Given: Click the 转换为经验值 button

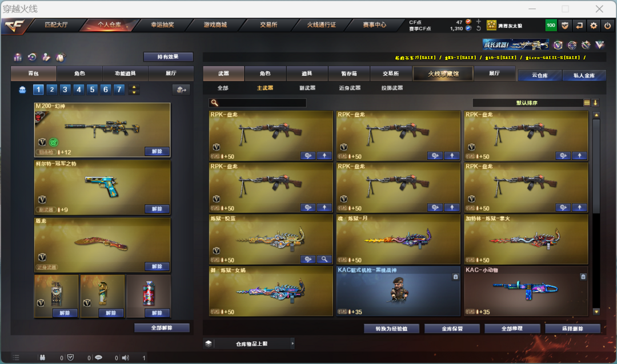Looking at the screenshot, I should pos(391,329).
